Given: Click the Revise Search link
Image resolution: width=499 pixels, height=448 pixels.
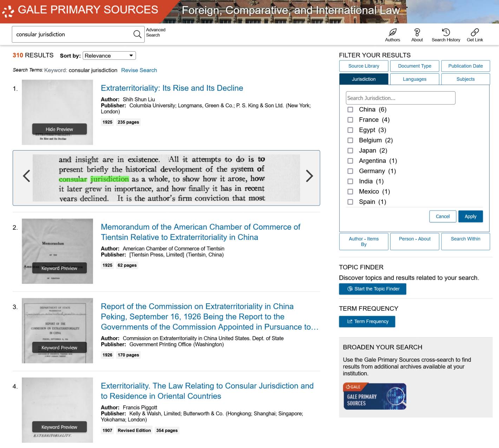Looking at the screenshot, I should (139, 70).
